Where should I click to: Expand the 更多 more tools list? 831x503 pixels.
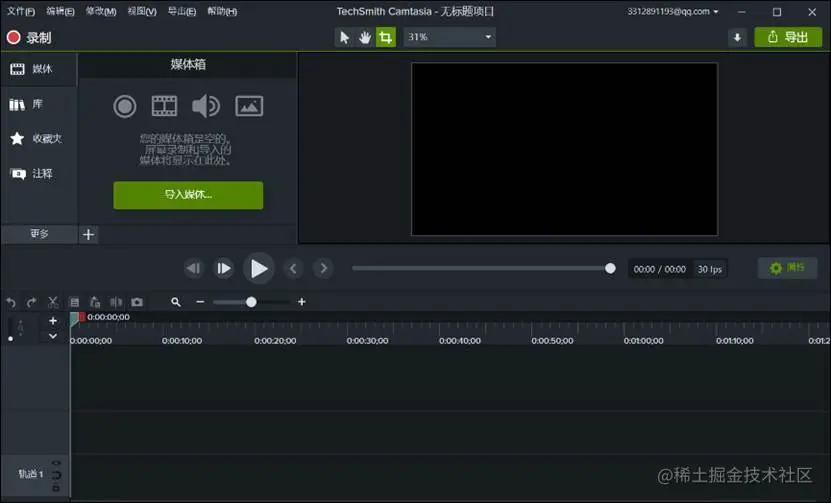[x=39, y=234]
